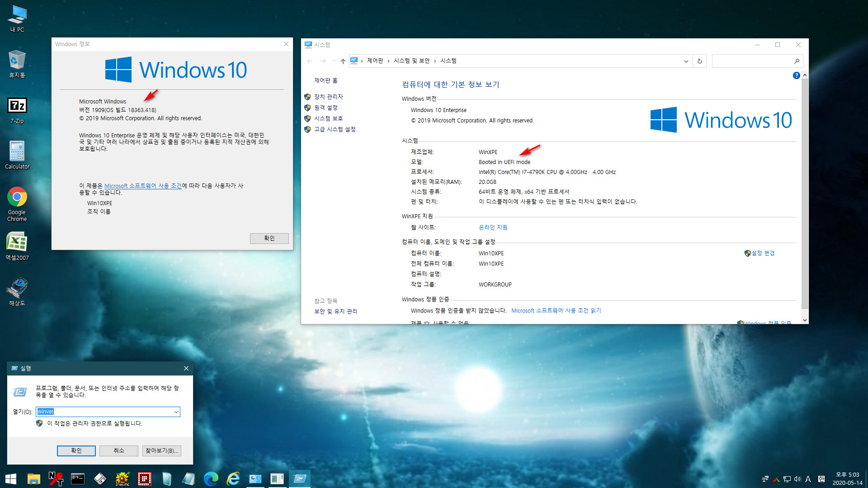Viewport: 868px width, 488px height.
Task: Expand the chevron after the computer icon in address bar
Action: pos(362,61)
